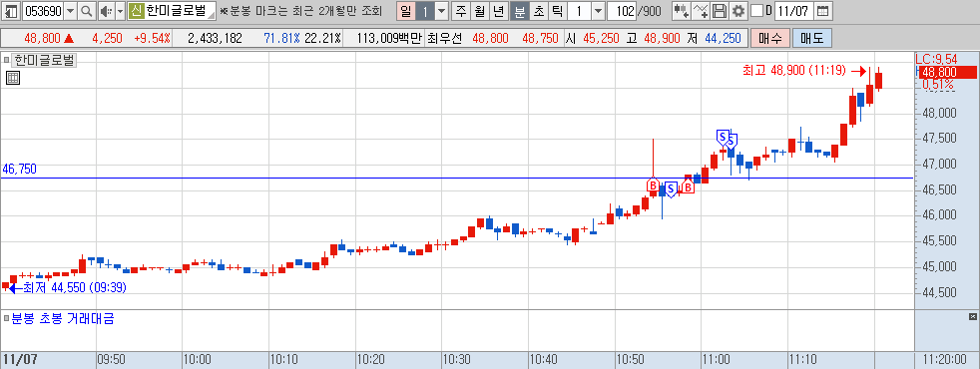
Task: Open chart settings via gear icon
Action: coord(738,11)
